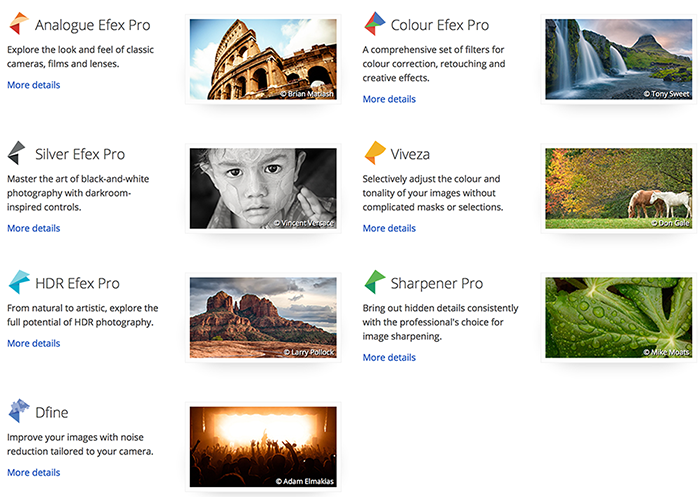
Task: Click the Silver Efex Pro heading
Action: 80,154
